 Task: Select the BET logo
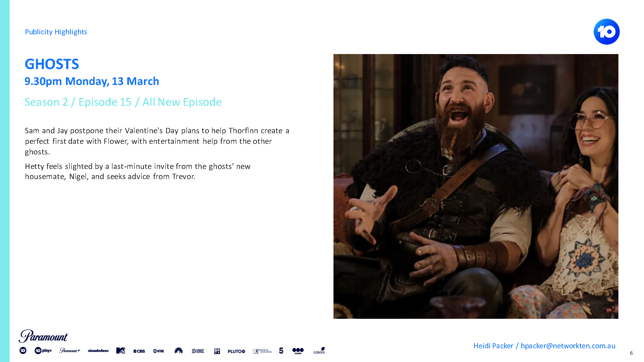tap(217, 351)
